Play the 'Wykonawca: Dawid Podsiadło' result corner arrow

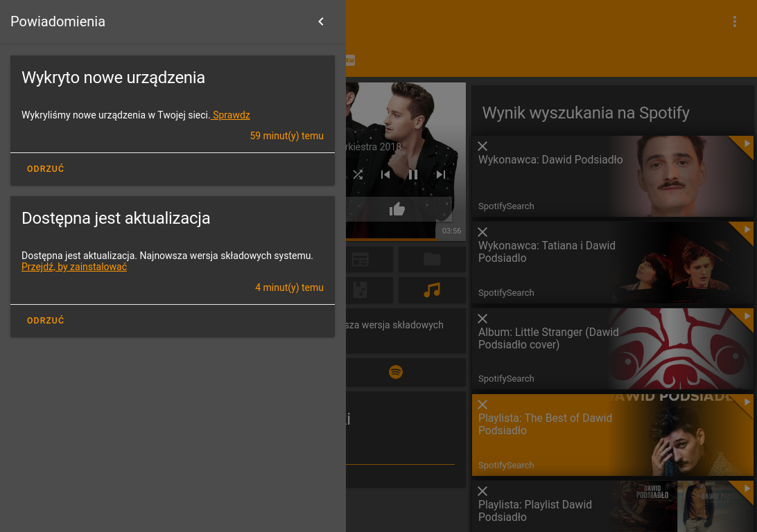click(x=746, y=143)
